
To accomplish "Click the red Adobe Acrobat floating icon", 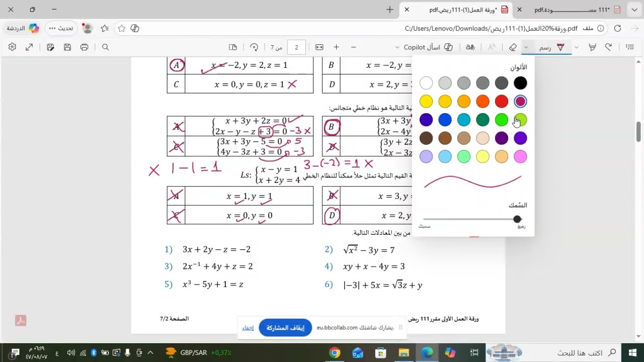I will pos(21,321).
